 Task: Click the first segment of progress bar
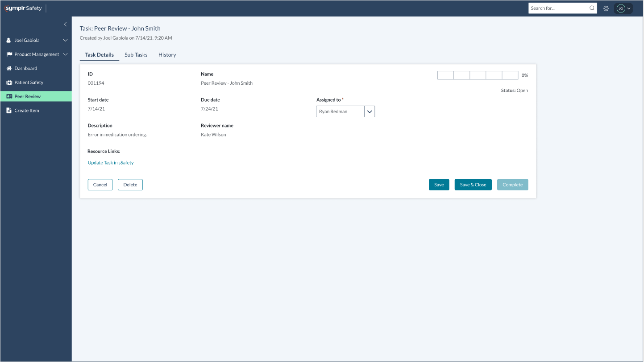click(x=445, y=75)
